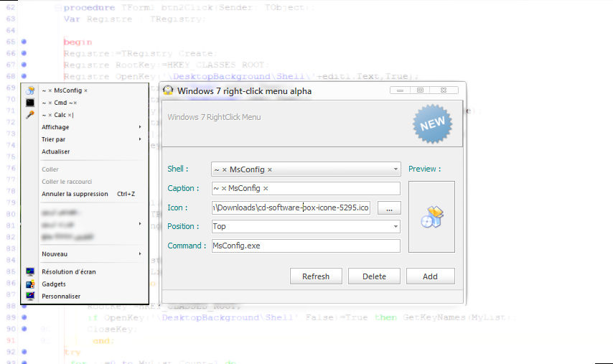Click the greyed 'Coller le raccourci' entry

[x=67, y=182]
